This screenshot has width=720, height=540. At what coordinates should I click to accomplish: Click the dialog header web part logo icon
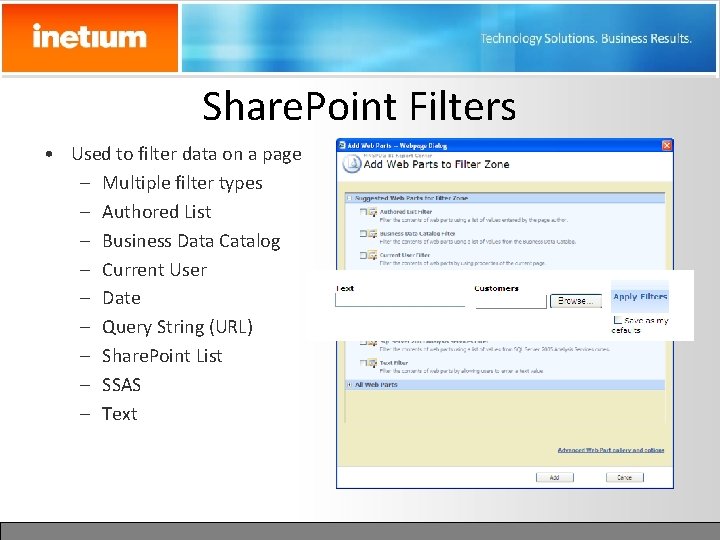click(352, 164)
